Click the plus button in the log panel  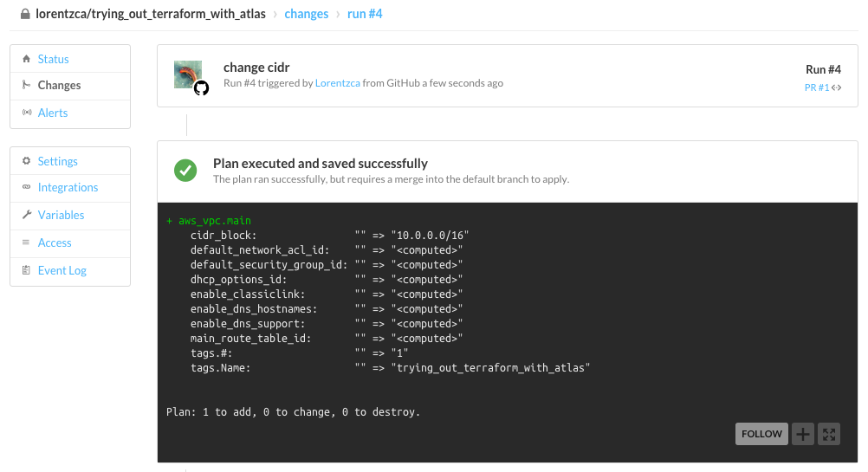click(x=803, y=434)
